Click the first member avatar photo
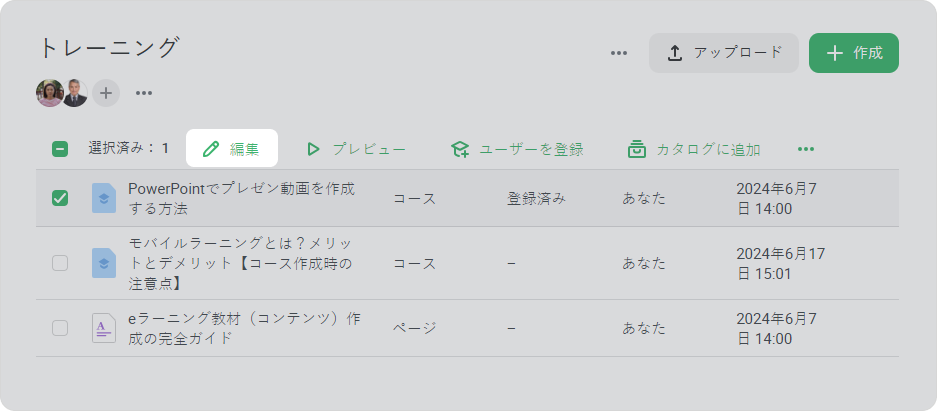Image resolution: width=937 pixels, height=411 pixels. point(50,93)
